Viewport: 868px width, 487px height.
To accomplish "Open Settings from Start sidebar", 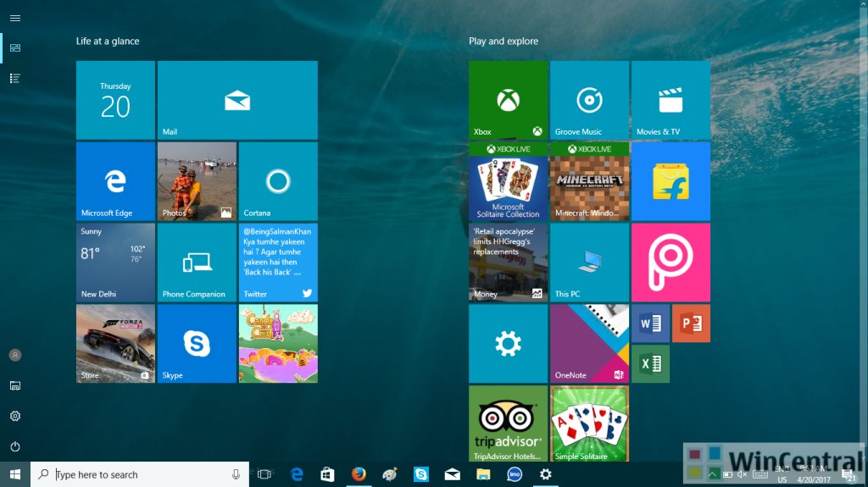I will point(15,416).
